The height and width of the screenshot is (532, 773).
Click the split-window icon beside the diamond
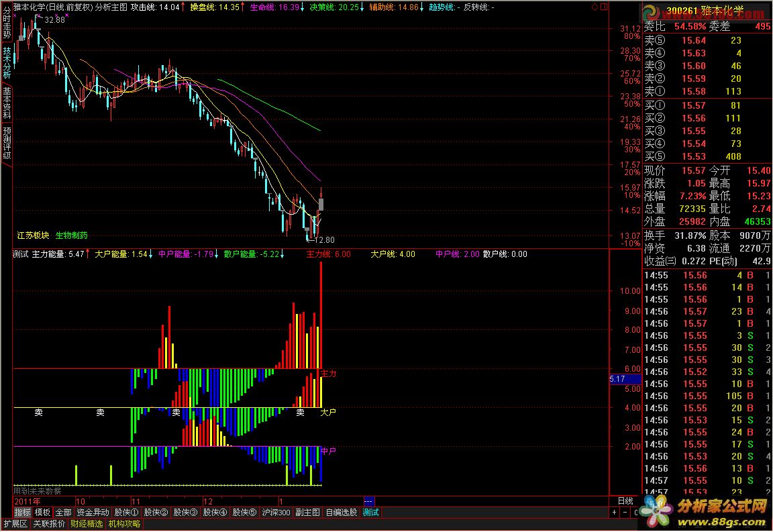(604, 7)
